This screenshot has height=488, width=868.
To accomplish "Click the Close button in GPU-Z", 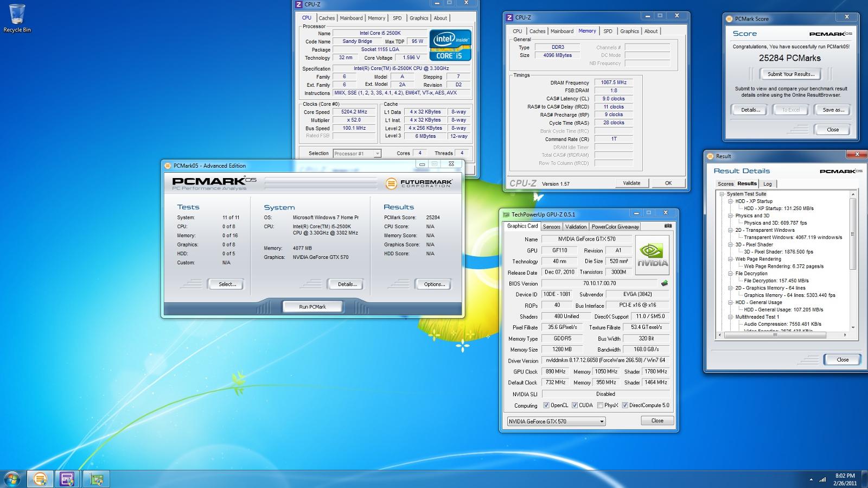I will pyautogui.click(x=657, y=421).
